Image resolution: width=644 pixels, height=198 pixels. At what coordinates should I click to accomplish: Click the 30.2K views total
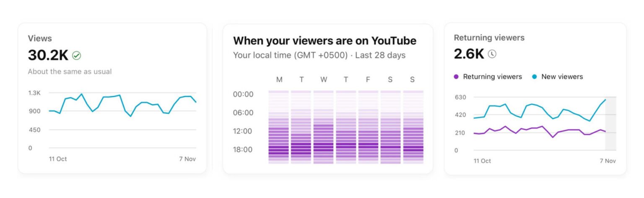[x=48, y=55]
